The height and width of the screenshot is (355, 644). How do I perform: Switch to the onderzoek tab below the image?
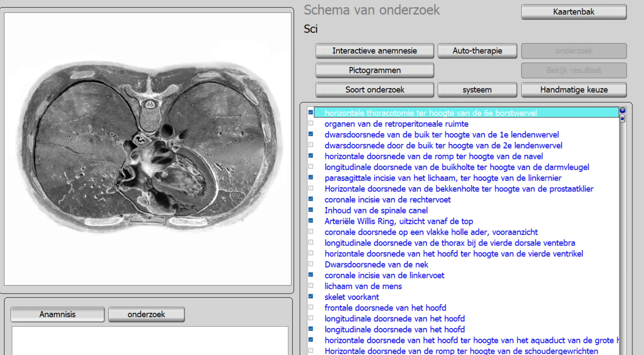(146, 314)
